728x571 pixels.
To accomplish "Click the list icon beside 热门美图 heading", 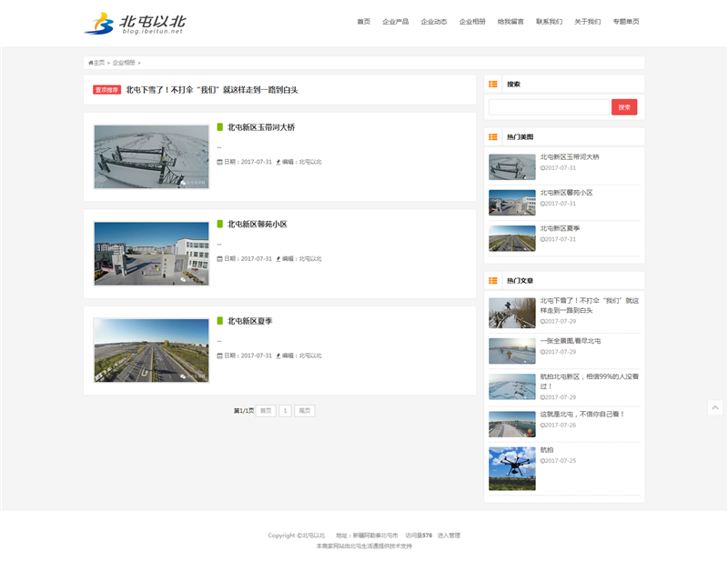I will (x=493, y=136).
